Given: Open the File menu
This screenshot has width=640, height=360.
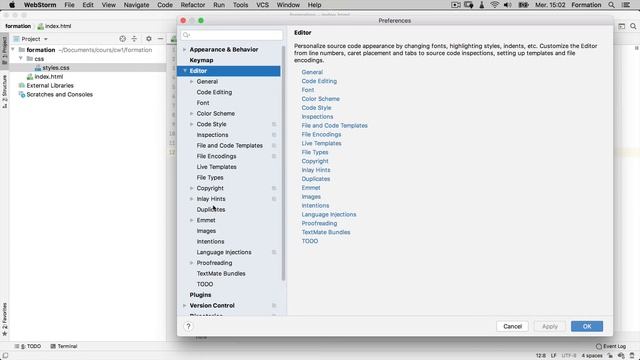Looking at the screenshot, I should [x=69, y=5].
